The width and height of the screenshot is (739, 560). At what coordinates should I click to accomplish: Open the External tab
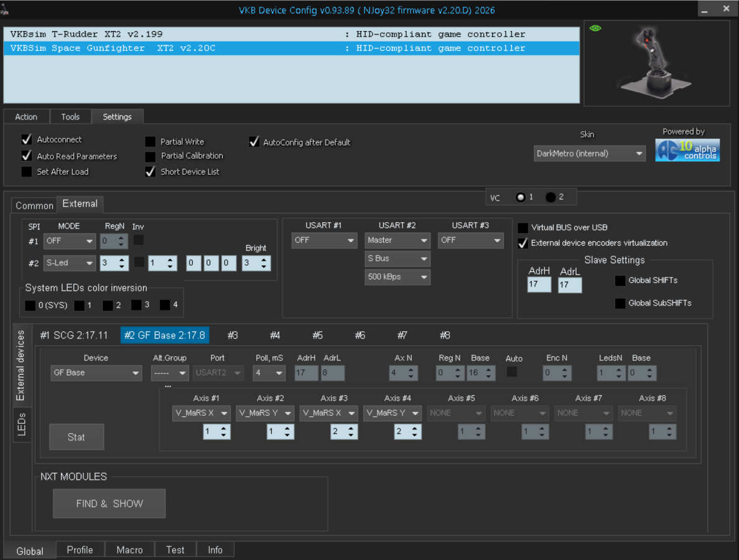80,203
